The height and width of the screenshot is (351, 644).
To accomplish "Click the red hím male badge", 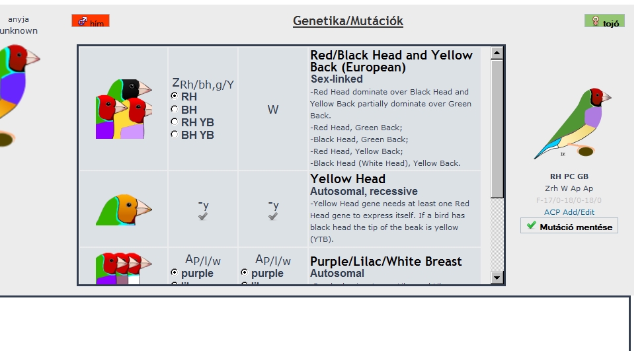I will pyautogui.click(x=91, y=21).
